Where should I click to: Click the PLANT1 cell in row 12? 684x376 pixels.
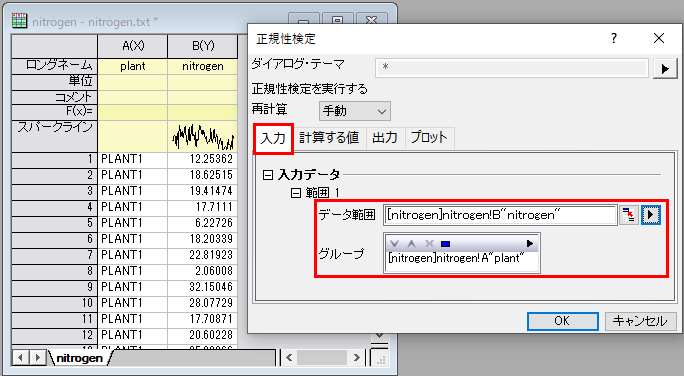click(133, 335)
